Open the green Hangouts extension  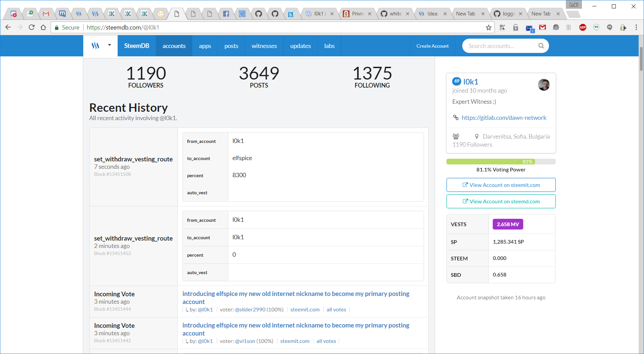[x=596, y=28]
